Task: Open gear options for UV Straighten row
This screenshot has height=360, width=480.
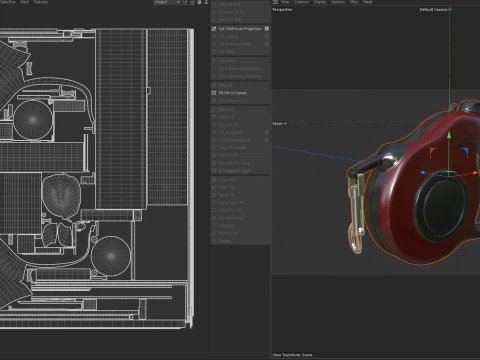Action: tap(267, 132)
